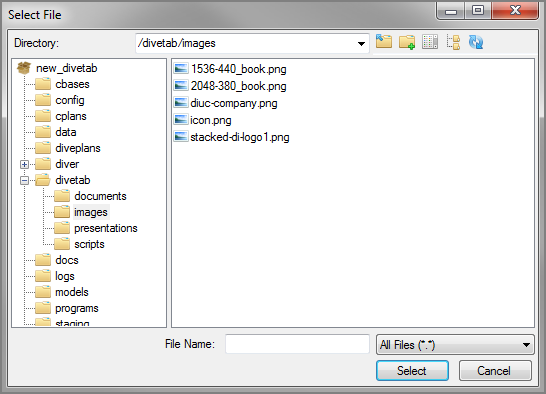Click the models folder icon

tap(43, 292)
